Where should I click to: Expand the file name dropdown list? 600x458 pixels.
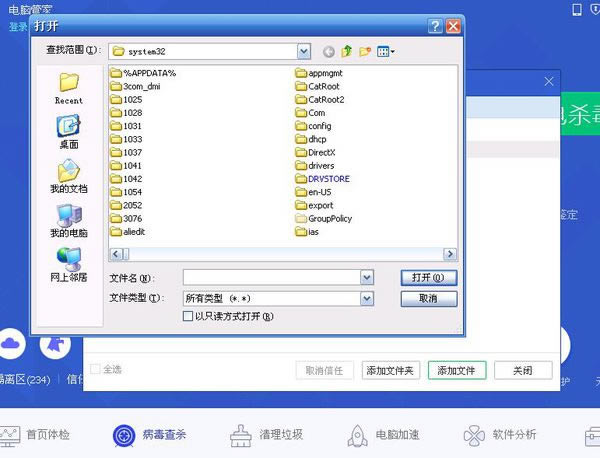point(366,278)
